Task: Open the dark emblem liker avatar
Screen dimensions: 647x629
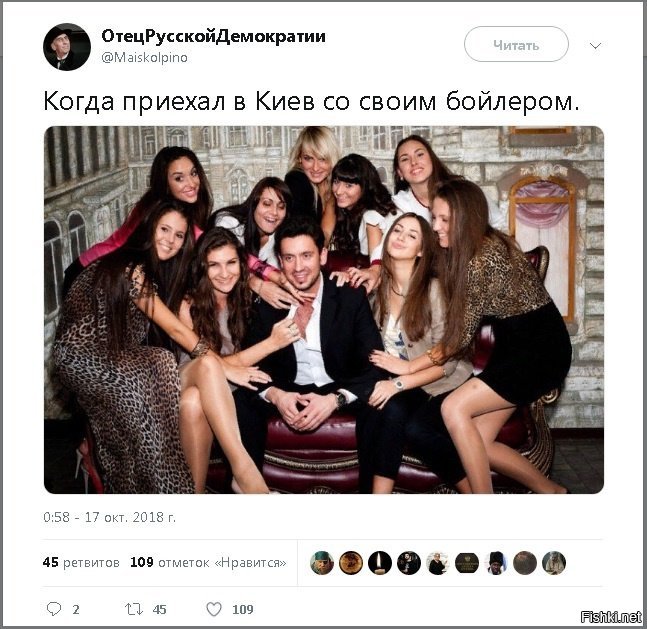Action: (x=467, y=563)
